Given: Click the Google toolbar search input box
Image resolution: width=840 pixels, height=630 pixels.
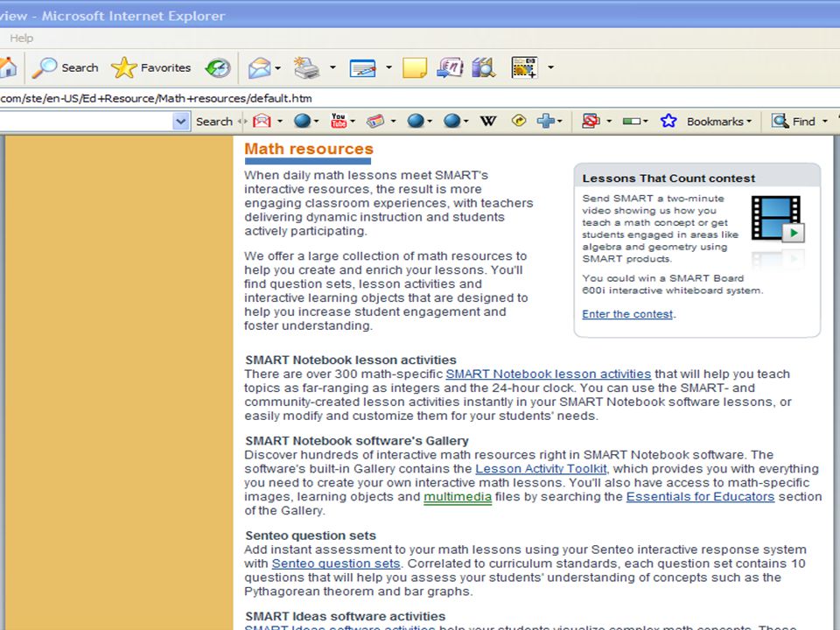Looking at the screenshot, I should (87, 121).
